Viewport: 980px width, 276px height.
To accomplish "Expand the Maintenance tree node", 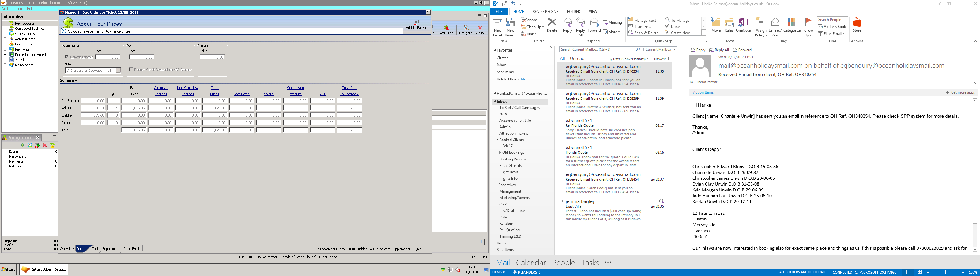I will [x=5, y=65].
